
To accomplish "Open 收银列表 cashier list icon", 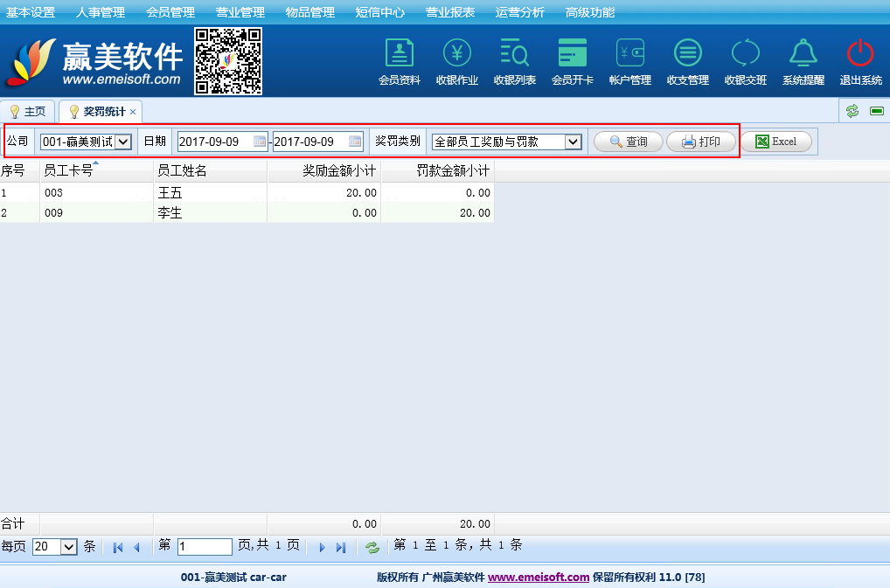I will [x=515, y=54].
